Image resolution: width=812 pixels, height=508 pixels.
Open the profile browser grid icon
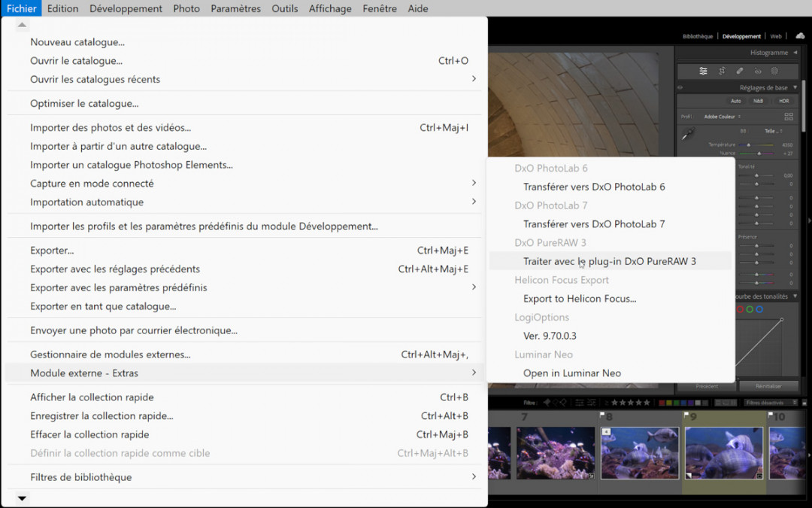[x=789, y=117]
